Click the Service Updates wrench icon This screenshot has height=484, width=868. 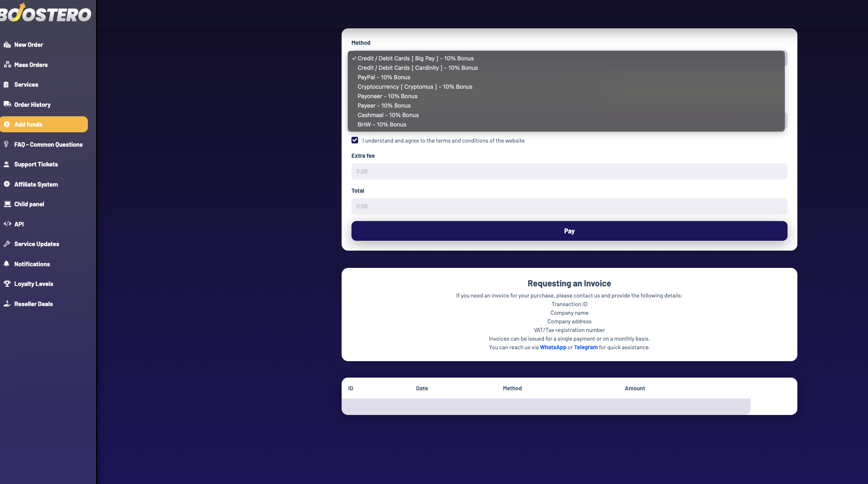(x=7, y=244)
